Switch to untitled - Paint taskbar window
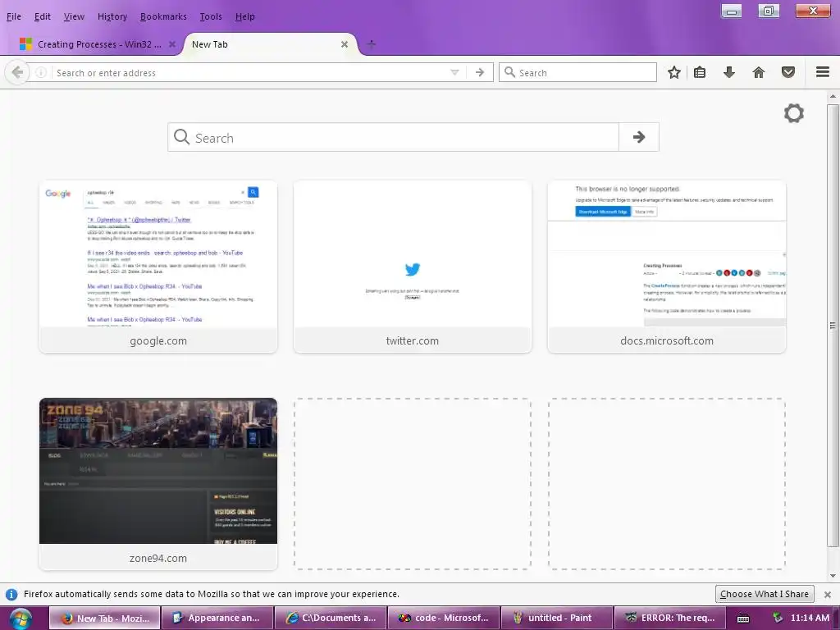 (557, 618)
